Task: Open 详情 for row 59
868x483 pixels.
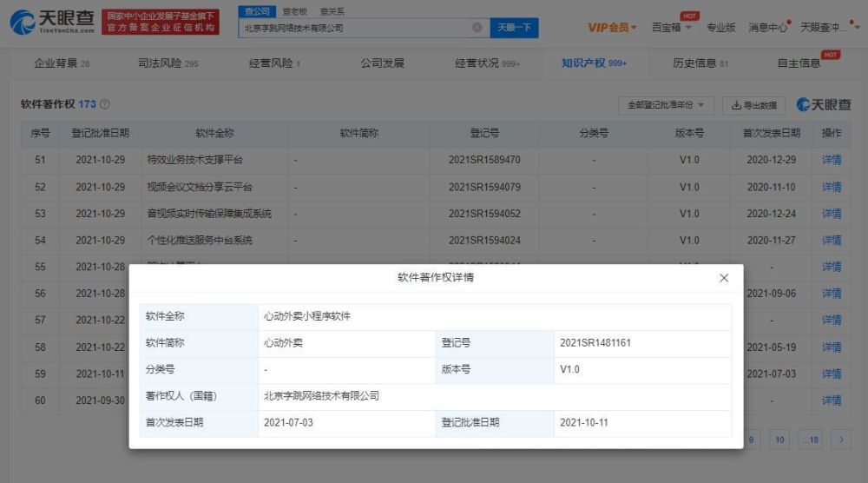Action: (x=832, y=374)
